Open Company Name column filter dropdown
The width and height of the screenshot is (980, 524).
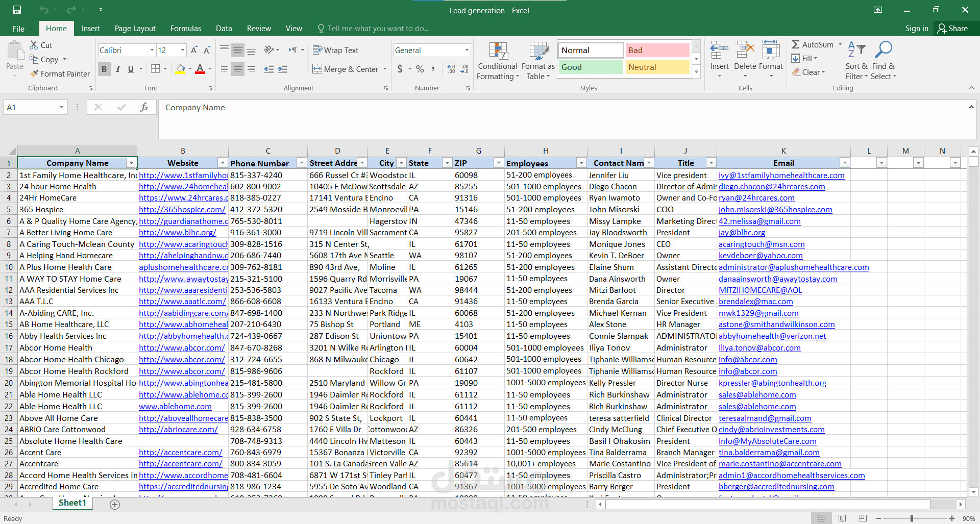(131, 163)
